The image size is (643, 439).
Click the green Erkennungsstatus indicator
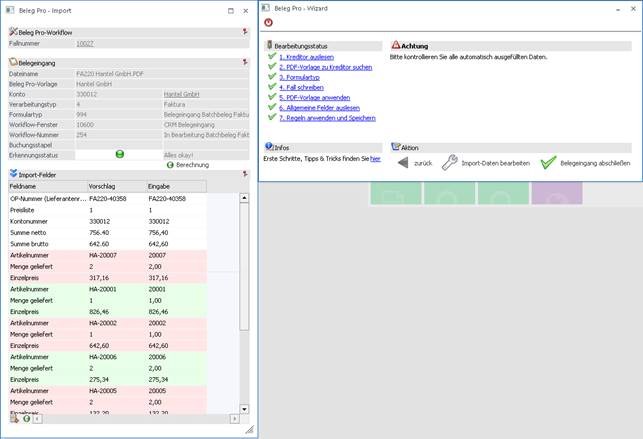(x=119, y=155)
